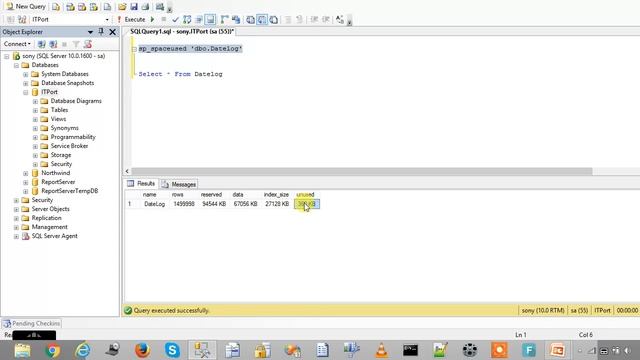The height and width of the screenshot is (360, 640).
Task: Select the Server Objects folder
Action: pos(50,209)
